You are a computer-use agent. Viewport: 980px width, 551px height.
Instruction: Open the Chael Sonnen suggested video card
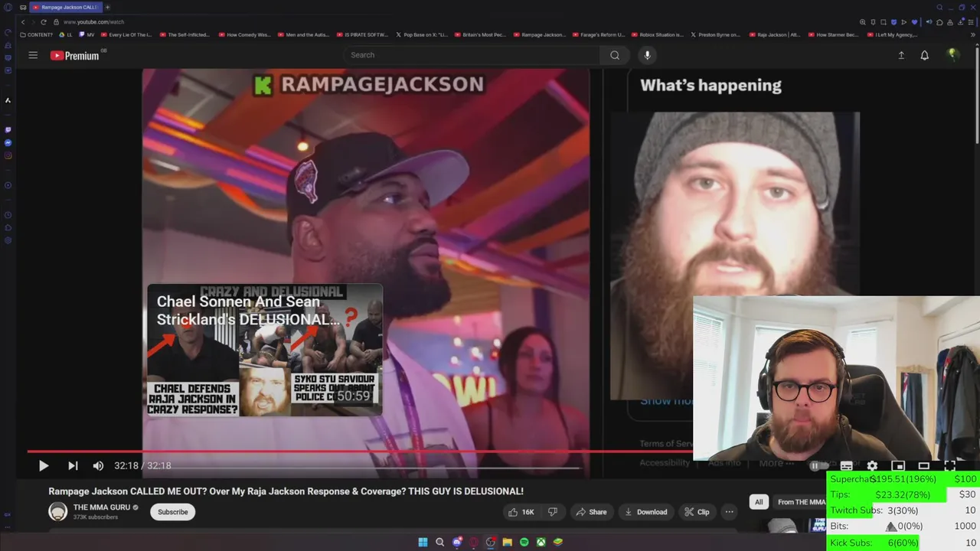[x=265, y=350]
